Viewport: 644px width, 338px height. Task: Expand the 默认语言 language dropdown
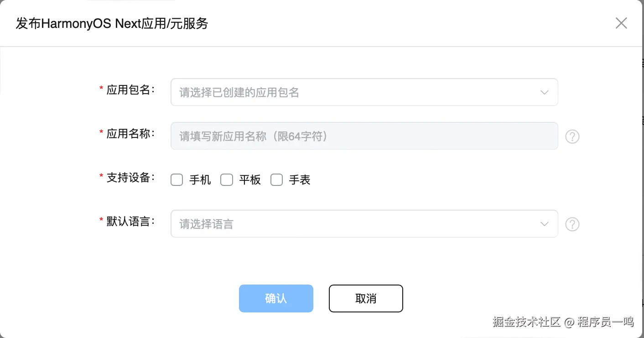(356, 224)
